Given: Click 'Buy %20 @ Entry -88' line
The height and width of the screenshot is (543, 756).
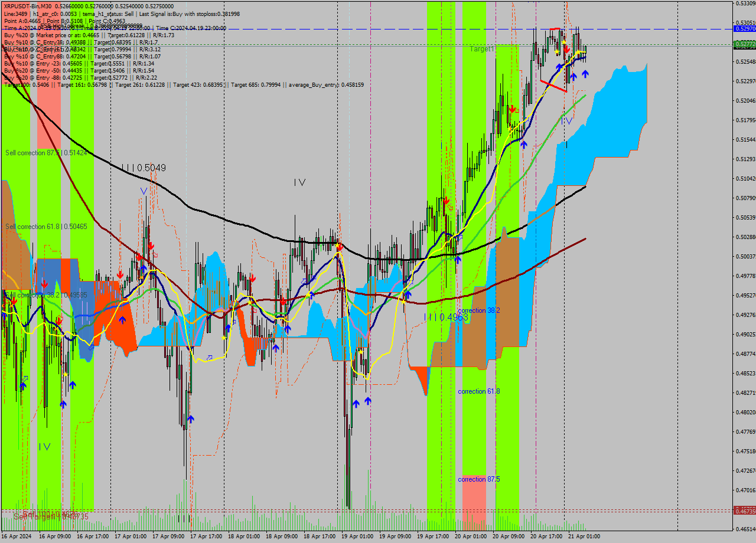Looking at the screenshot, I should (80, 78).
